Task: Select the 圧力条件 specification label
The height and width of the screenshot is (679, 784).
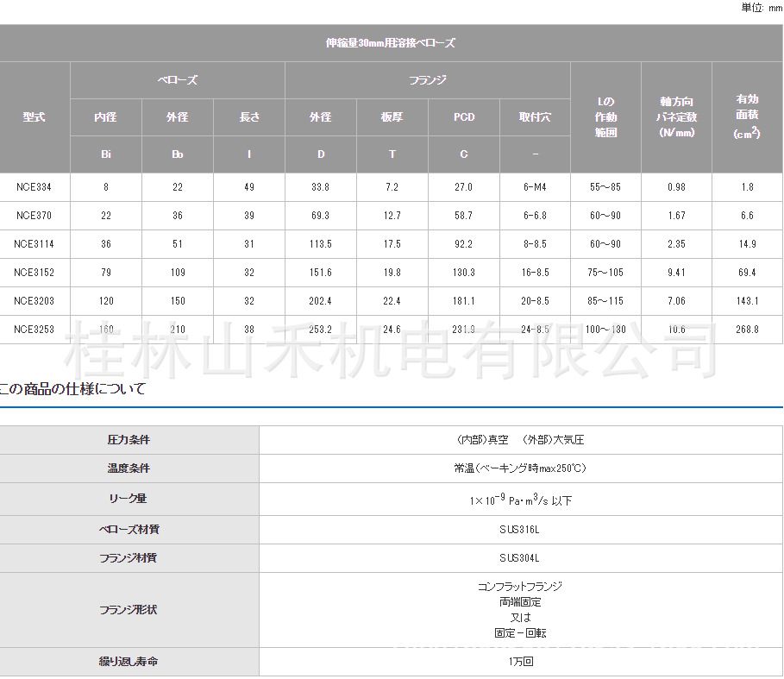Action: pos(129,440)
